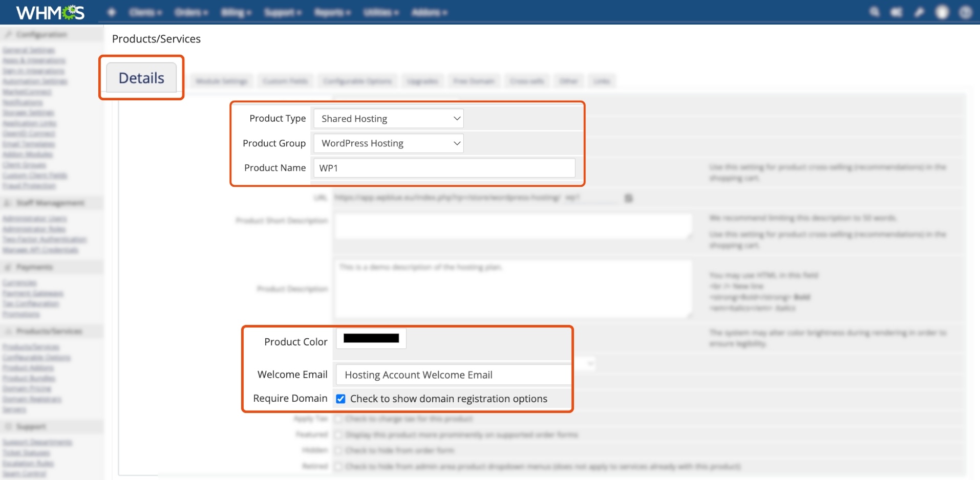Open the search magnifier icon in the top bar
Screen dimensions: 980x480
tap(875, 12)
